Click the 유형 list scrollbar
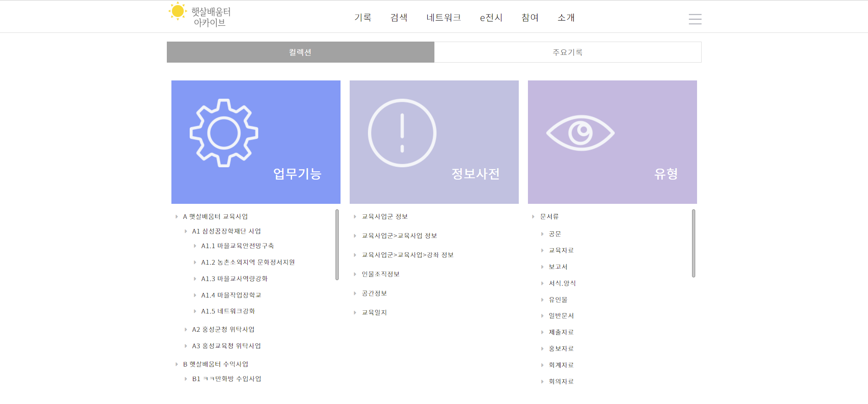The width and height of the screenshot is (868, 404). [x=693, y=243]
